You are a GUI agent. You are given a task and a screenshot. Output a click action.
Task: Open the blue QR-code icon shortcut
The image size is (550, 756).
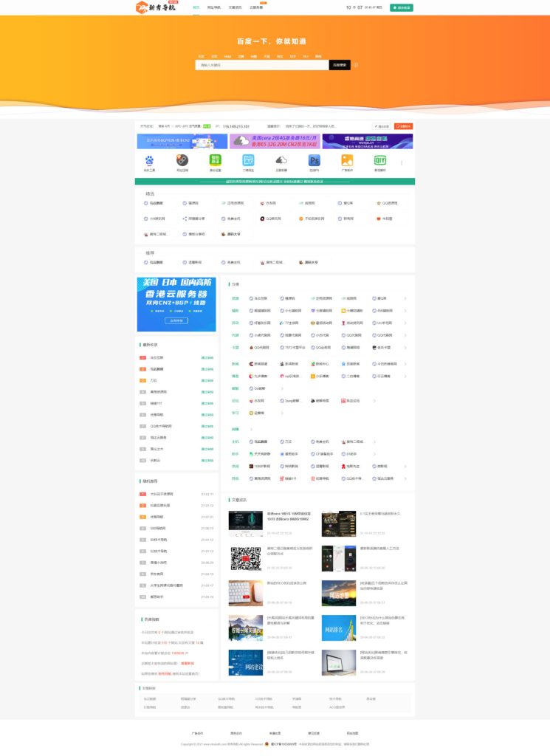click(248, 160)
